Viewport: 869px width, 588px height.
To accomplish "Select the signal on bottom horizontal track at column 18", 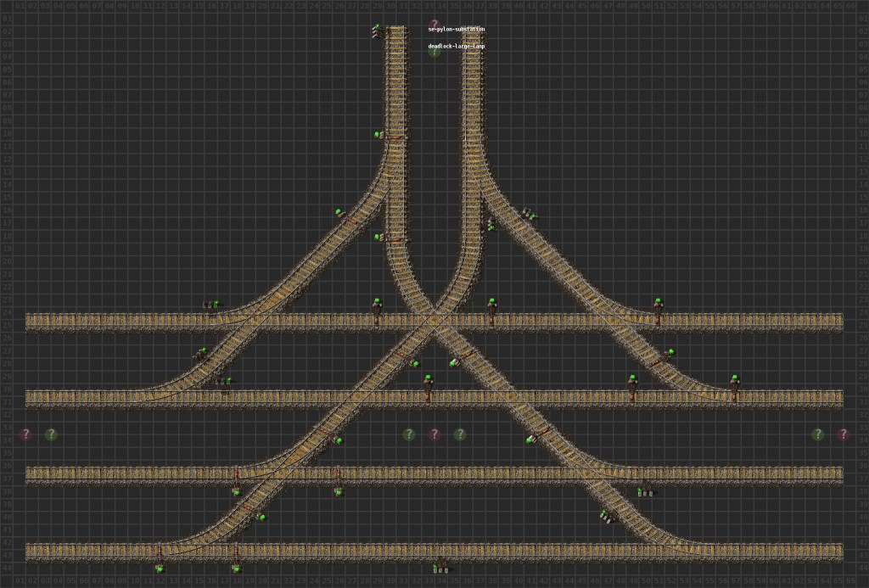I will pos(237,558).
